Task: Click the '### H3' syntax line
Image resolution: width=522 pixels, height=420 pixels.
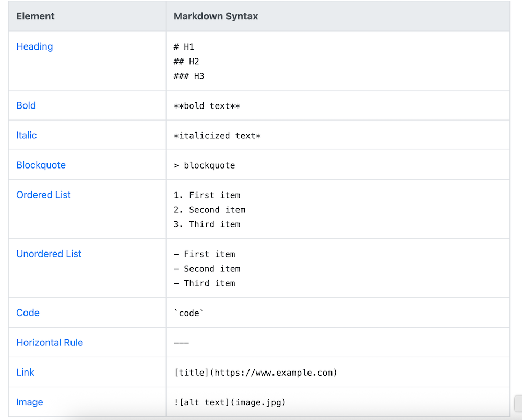Action: point(189,76)
